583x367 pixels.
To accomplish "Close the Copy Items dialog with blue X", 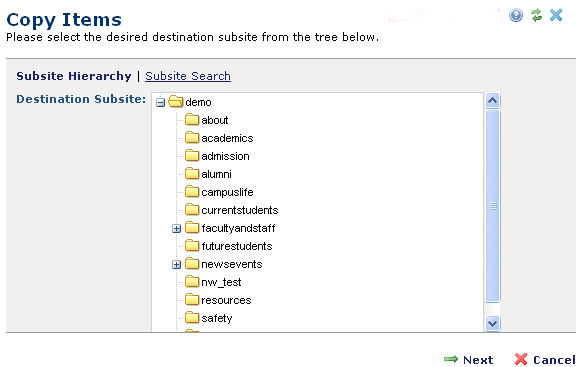I will point(556,15).
